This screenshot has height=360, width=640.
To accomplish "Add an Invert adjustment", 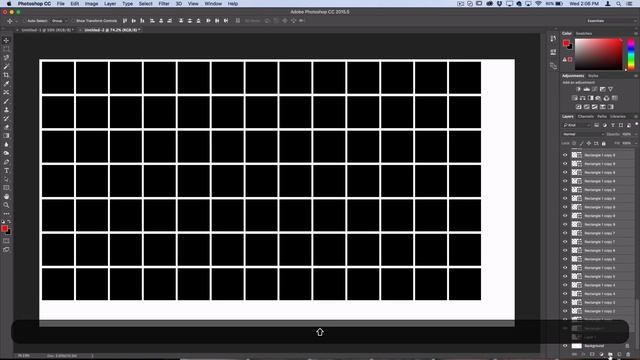I will [578, 107].
